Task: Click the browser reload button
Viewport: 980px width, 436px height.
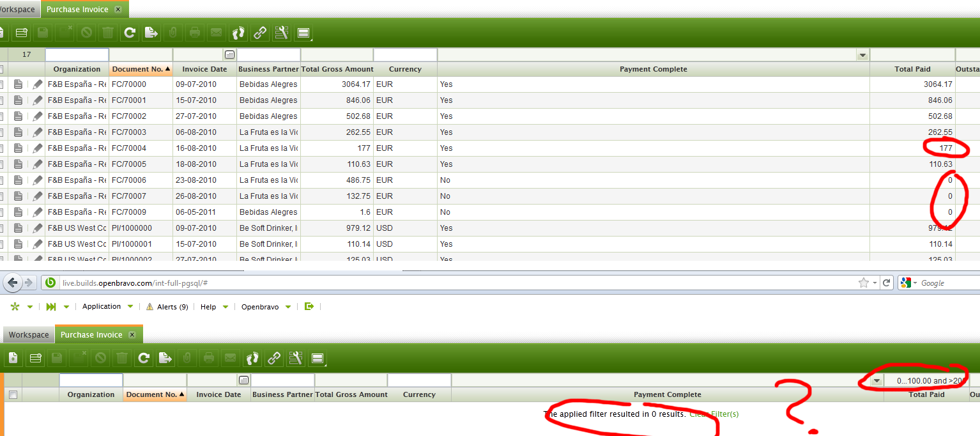Action: tap(887, 283)
